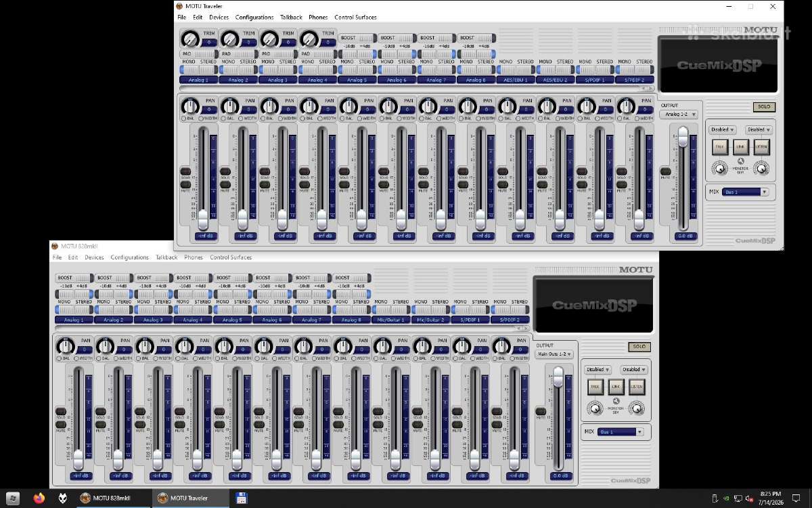Click talk level knob under TALK in Traveler
Image resolution: width=812 pixels, height=508 pixels.
tap(719, 167)
